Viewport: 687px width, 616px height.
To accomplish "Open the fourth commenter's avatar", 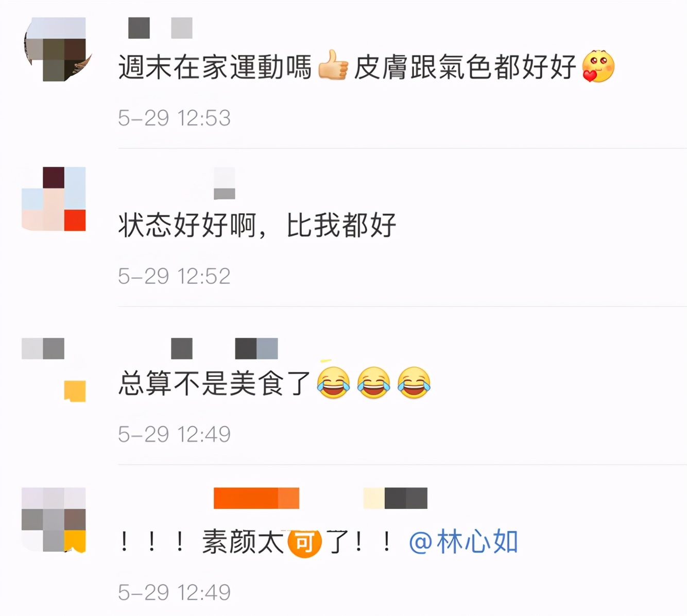I will click(54, 520).
